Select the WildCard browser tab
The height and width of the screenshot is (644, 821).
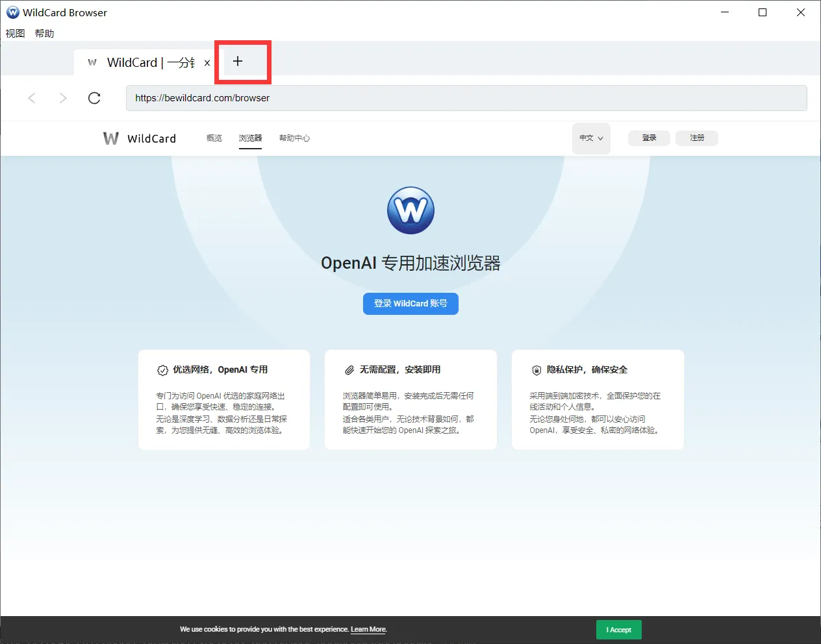coord(145,62)
